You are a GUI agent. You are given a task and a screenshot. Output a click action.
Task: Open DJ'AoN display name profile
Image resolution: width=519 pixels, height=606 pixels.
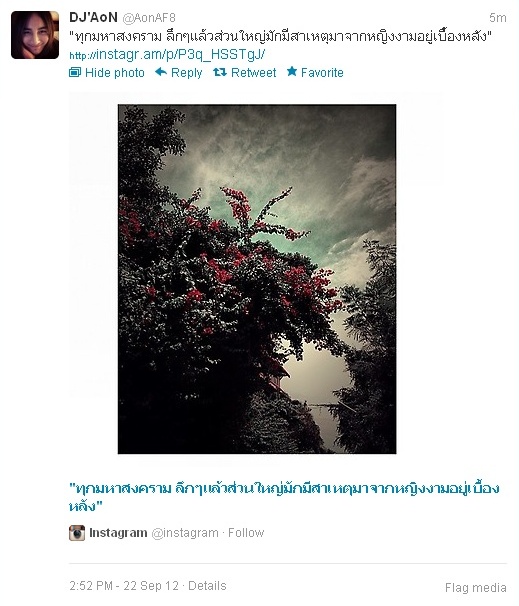(x=93, y=17)
